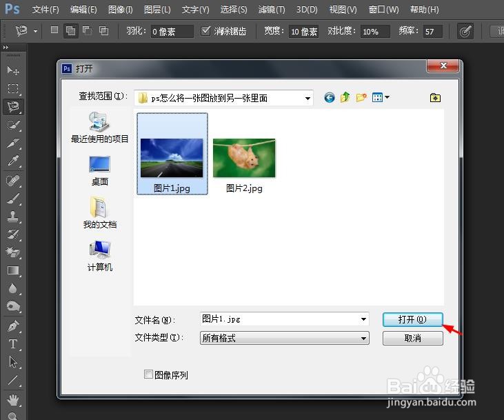Open the lasso tool preset picker arrow
This screenshot has height=420, width=504.
[x=35, y=31]
